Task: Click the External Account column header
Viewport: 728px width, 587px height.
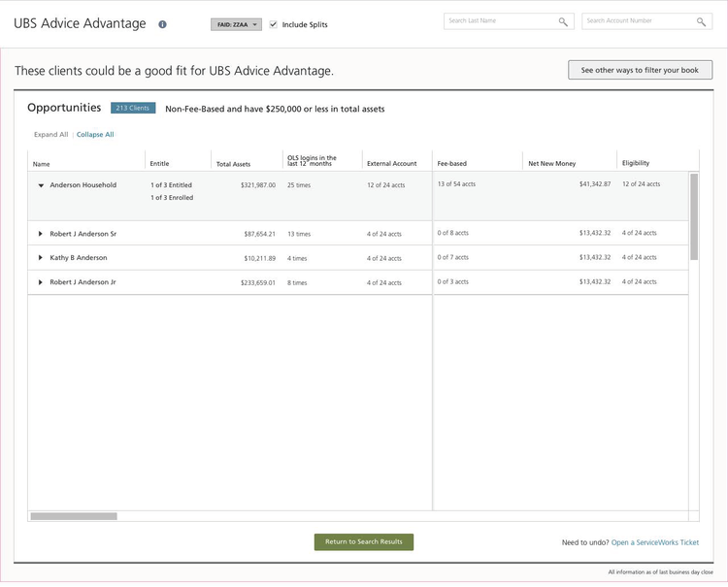Action: coord(392,163)
